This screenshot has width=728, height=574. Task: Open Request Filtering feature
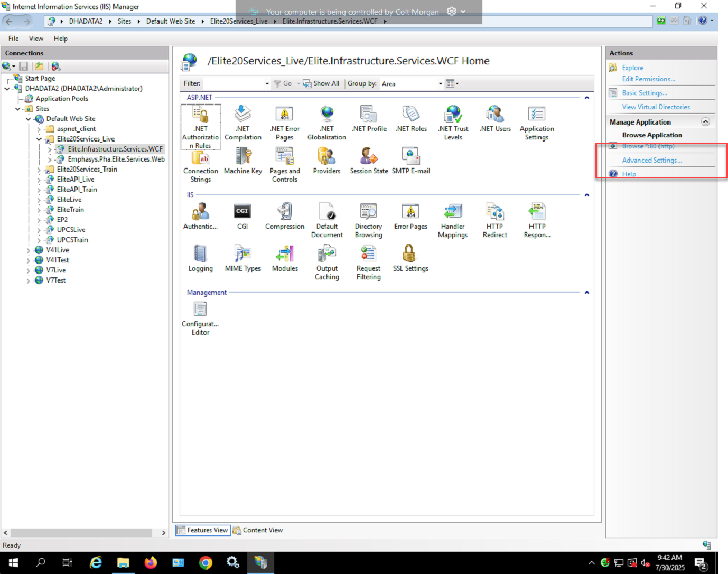point(369,262)
